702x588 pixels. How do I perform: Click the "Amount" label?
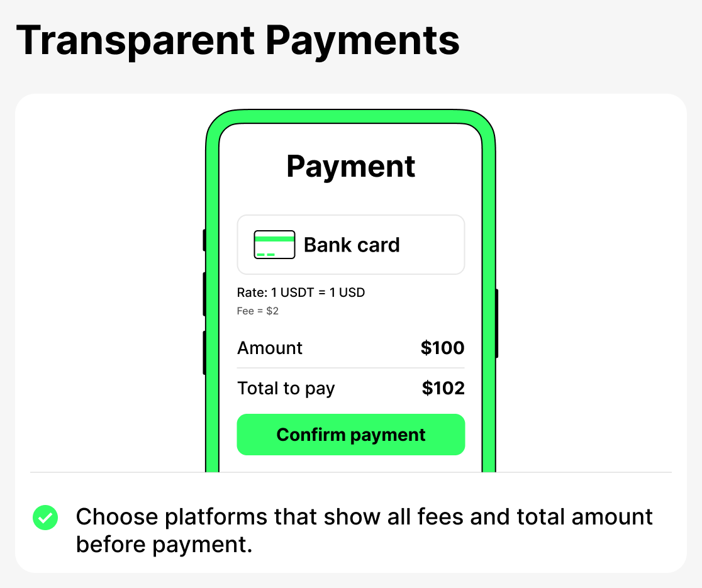pyautogui.click(x=270, y=348)
